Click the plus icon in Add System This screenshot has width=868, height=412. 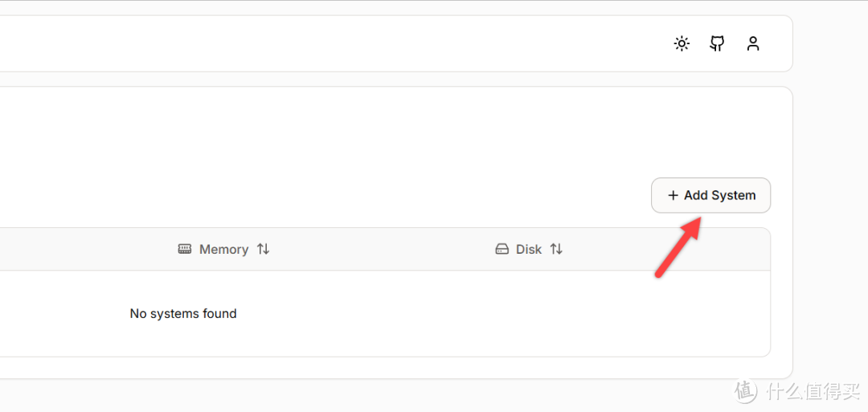pyautogui.click(x=673, y=195)
